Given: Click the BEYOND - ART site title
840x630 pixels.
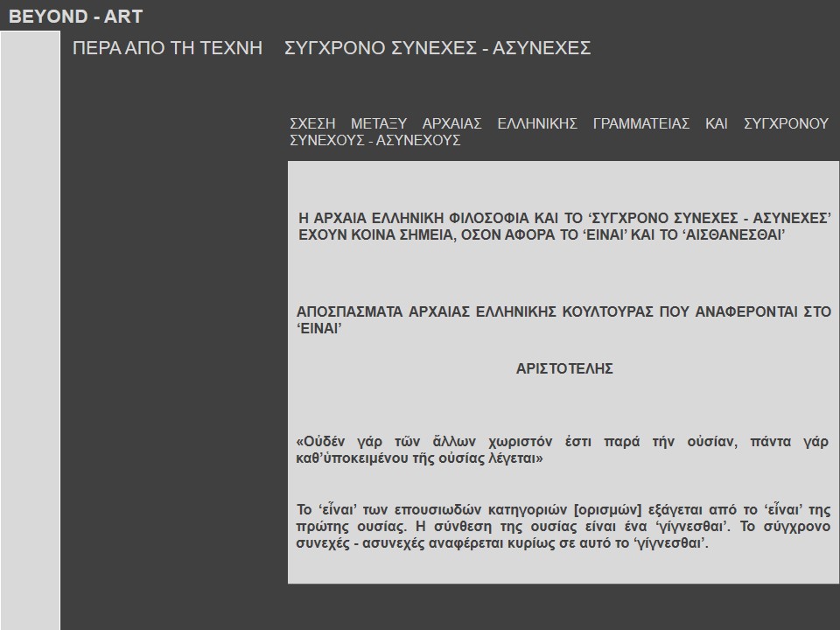Looking at the screenshot, I should click(x=75, y=17).
